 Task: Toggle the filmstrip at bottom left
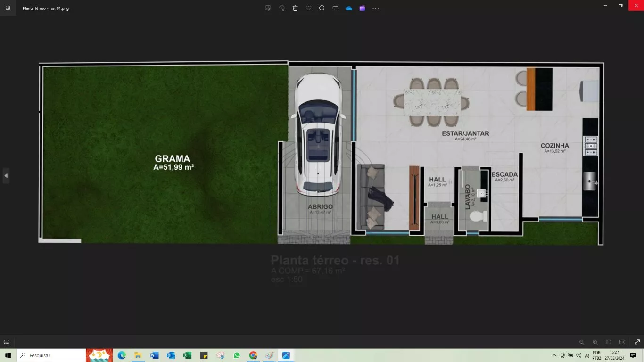7,342
